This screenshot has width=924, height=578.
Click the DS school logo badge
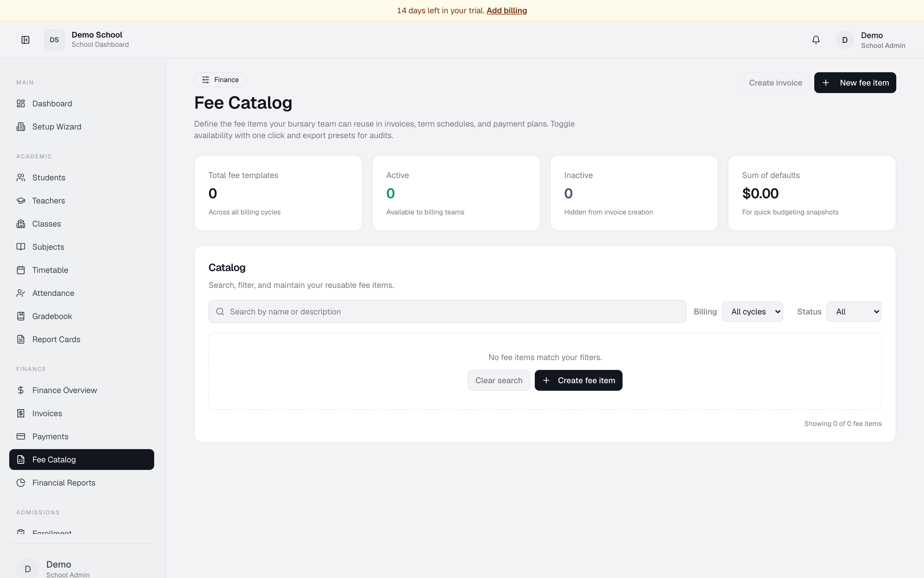[x=54, y=40]
